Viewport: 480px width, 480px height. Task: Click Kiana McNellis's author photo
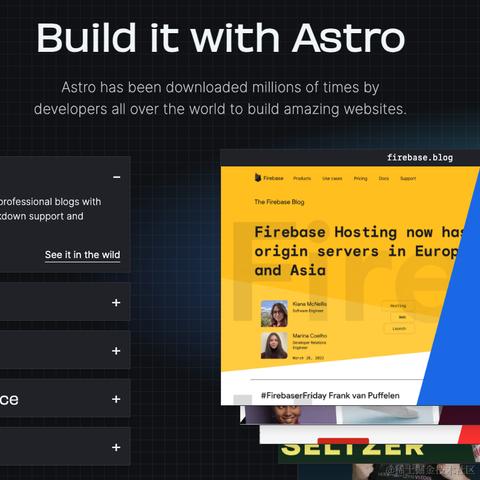pyautogui.click(x=274, y=313)
